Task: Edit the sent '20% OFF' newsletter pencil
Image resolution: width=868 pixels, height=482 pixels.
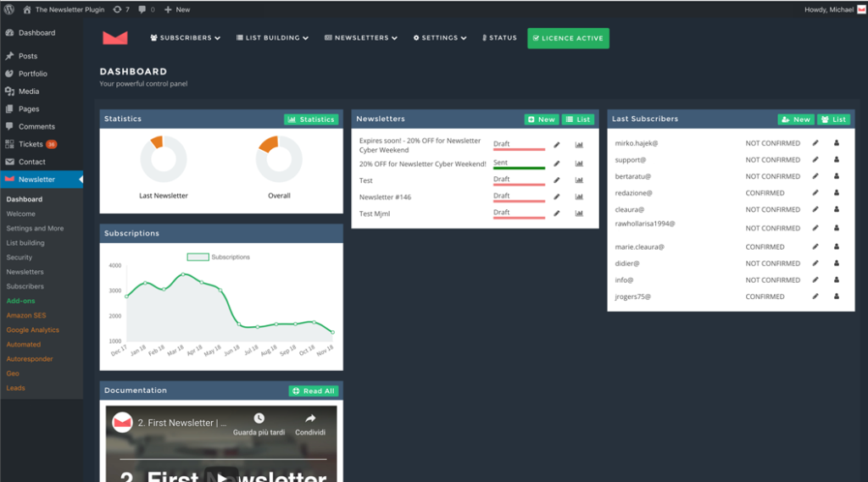Action: coord(557,163)
